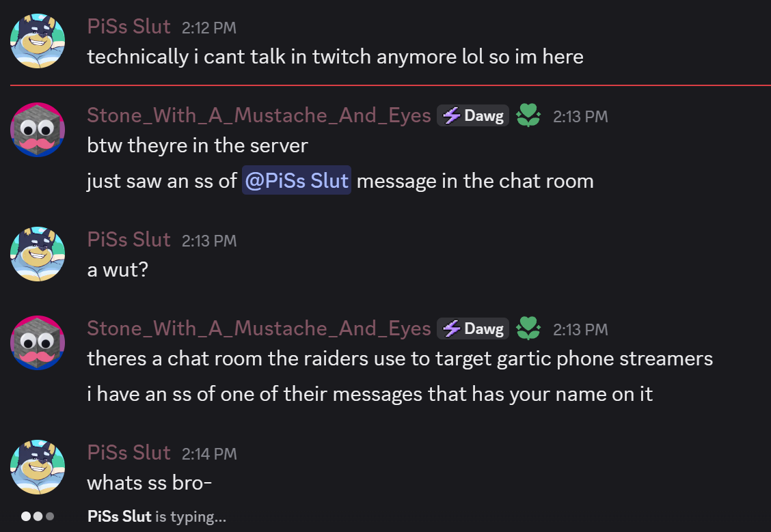Screen dimensions: 771x532
Task: Click the PiSs Slut username at 2:14 PM
Action: point(128,453)
